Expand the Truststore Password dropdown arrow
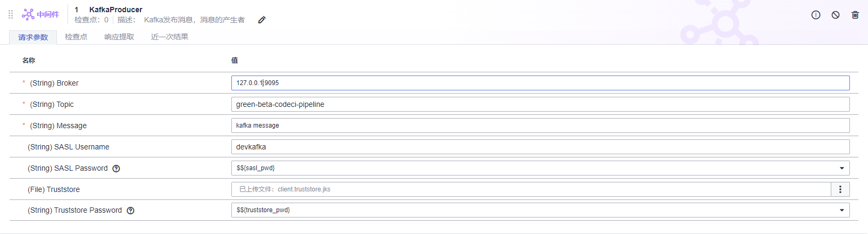 842,210
